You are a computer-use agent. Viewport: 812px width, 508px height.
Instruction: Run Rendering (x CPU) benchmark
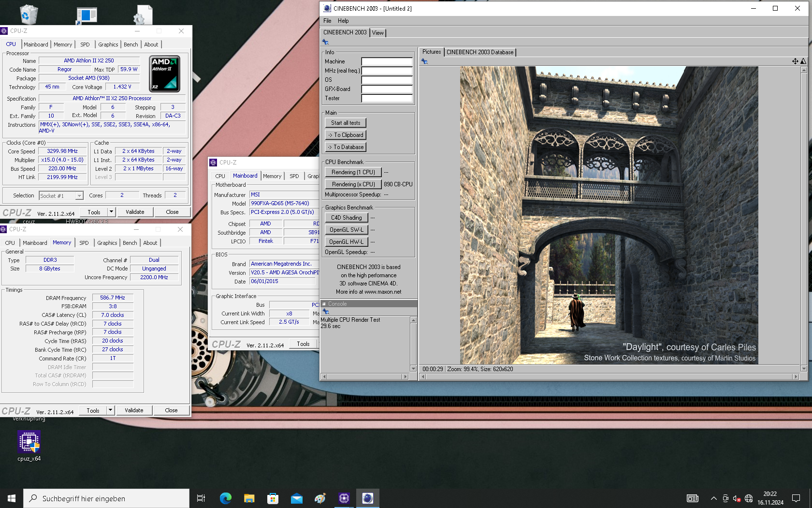(353, 184)
